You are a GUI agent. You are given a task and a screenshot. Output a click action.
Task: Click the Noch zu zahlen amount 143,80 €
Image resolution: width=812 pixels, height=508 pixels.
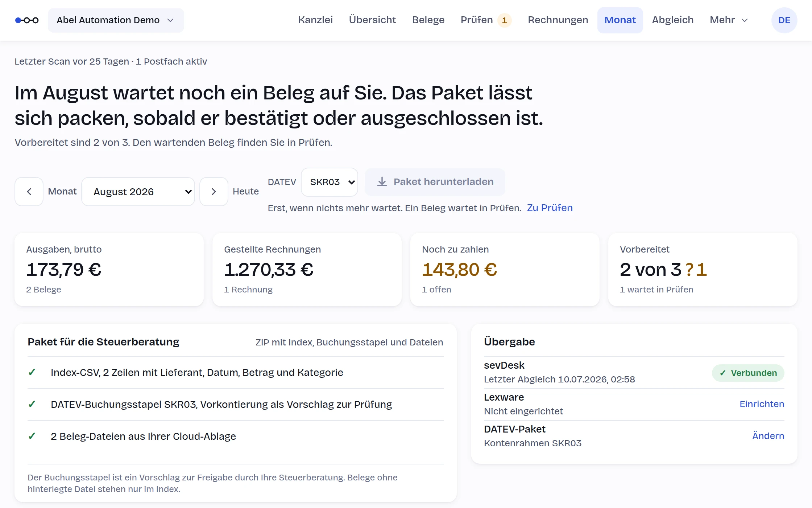click(x=459, y=270)
